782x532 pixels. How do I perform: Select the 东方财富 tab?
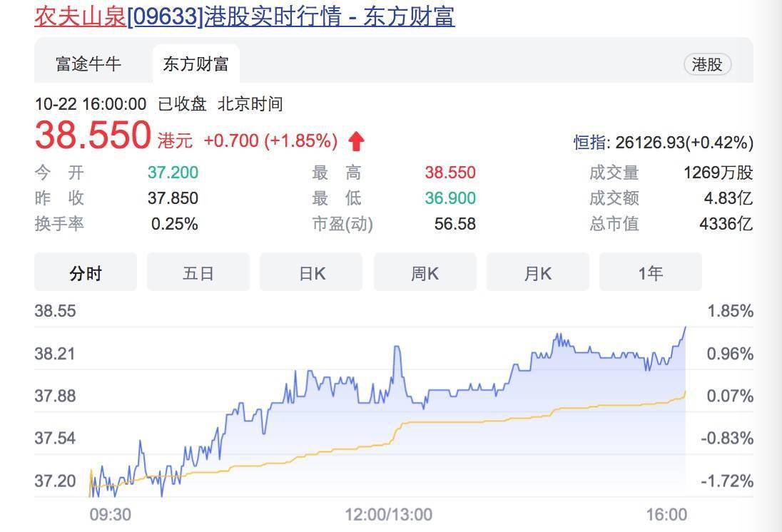[x=197, y=63]
